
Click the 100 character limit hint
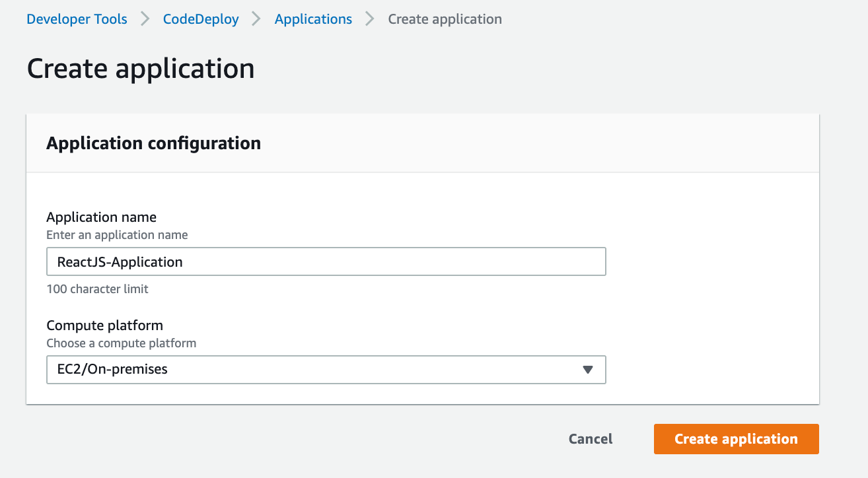[x=97, y=289]
